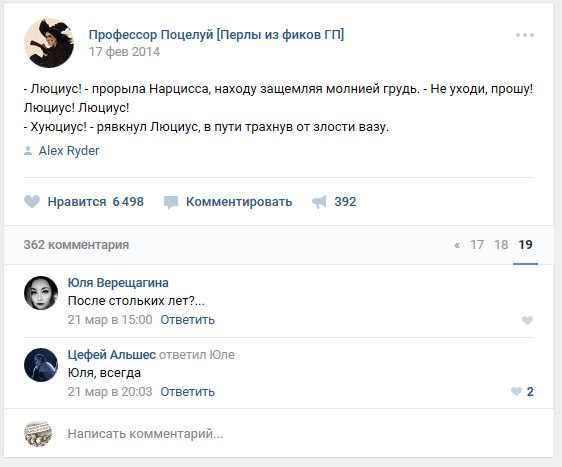Viewport: 562px width, 467px height.
Task: Click the Комментировать button label
Action: pyautogui.click(x=239, y=202)
